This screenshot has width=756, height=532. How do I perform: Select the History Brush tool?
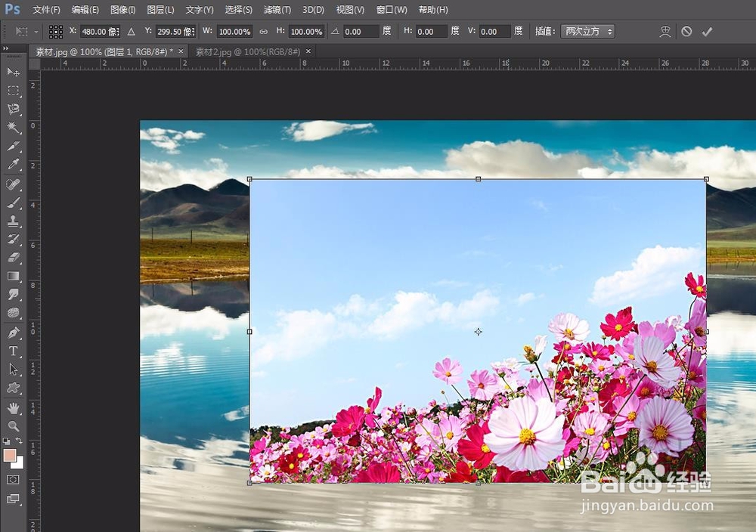(x=13, y=240)
